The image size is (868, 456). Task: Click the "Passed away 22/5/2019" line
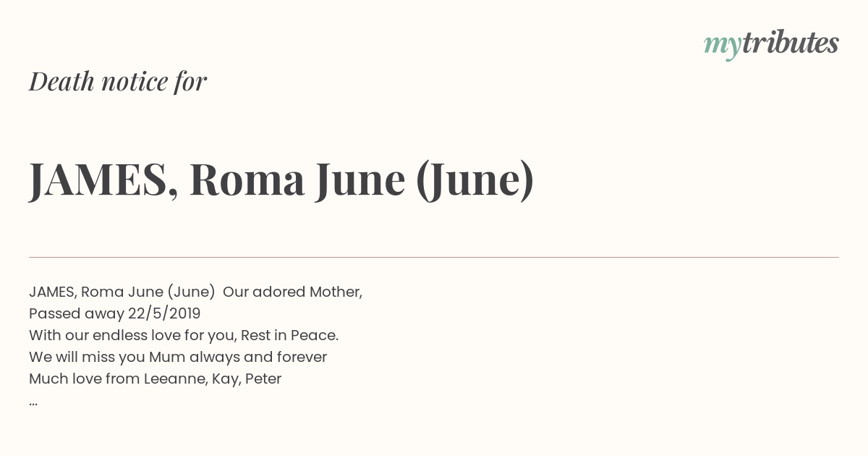coord(115,313)
